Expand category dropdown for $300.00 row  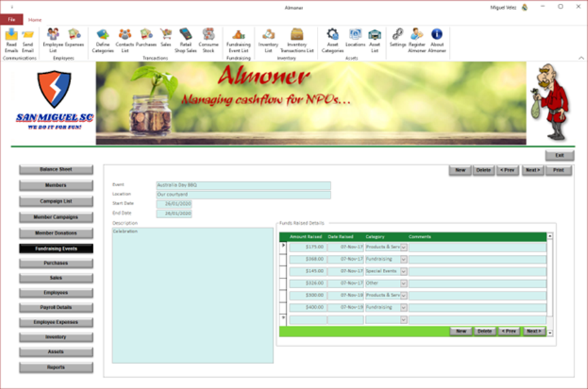(404, 296)
